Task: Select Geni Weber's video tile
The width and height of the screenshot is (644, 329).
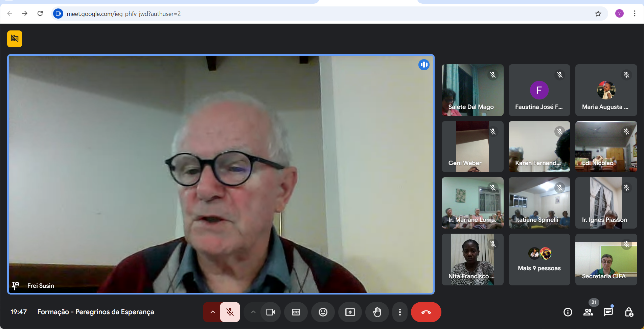Action: click(x=473, y=147)
